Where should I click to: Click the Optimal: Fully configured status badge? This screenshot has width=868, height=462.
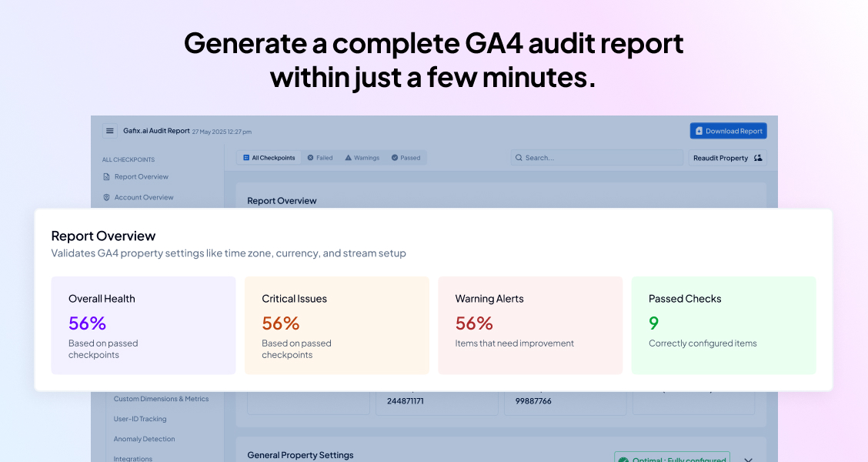672,457
